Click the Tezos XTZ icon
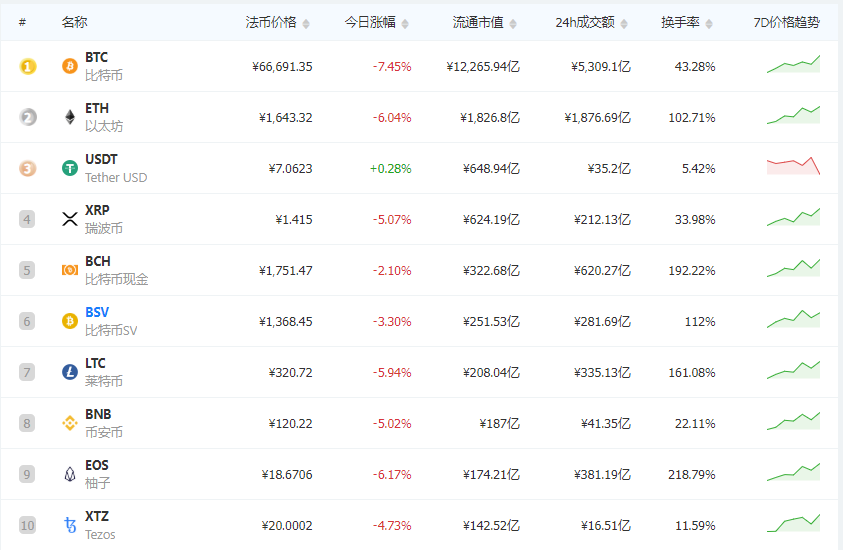This screenshot has width=843, height=550. [70, 525]
